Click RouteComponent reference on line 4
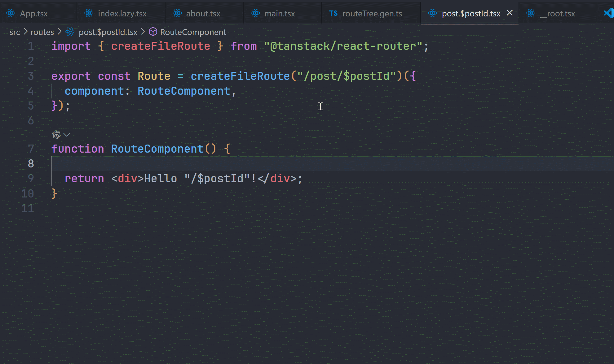614x364 pixels. (184, 91)
